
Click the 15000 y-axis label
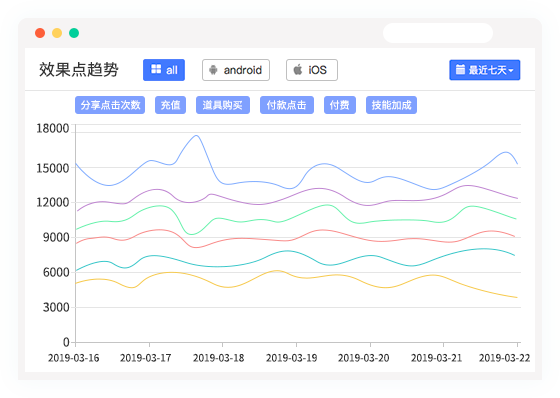pyautogui.click(x=53, y=168)
